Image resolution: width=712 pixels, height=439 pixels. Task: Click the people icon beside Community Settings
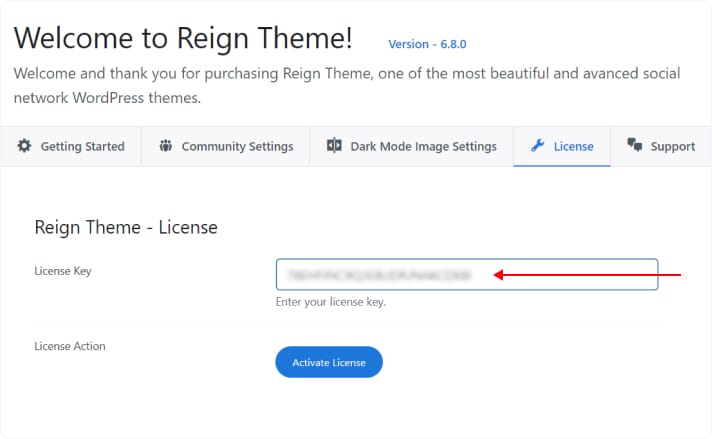pos(165,146)
